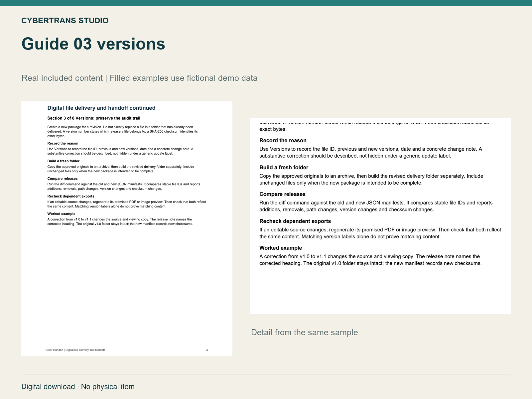Click 'Create a new package for a revision' paragraph
The image size is (532, 399).
[123, 131]
